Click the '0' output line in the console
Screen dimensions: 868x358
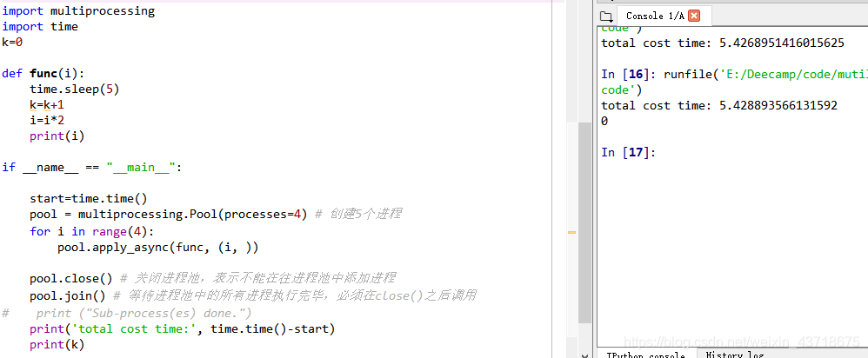[604, 121]
